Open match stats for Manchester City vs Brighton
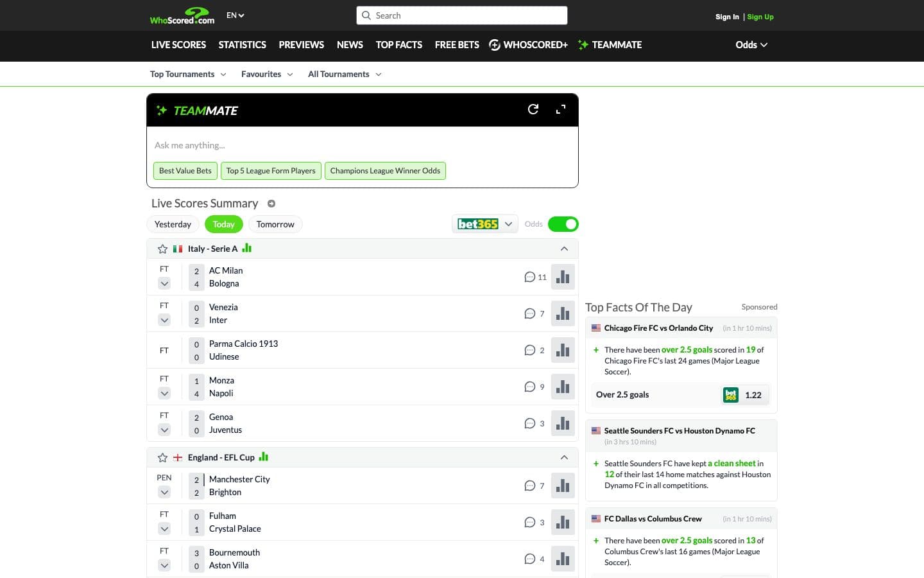The image size is (924, 578). [x=563, y=486]
